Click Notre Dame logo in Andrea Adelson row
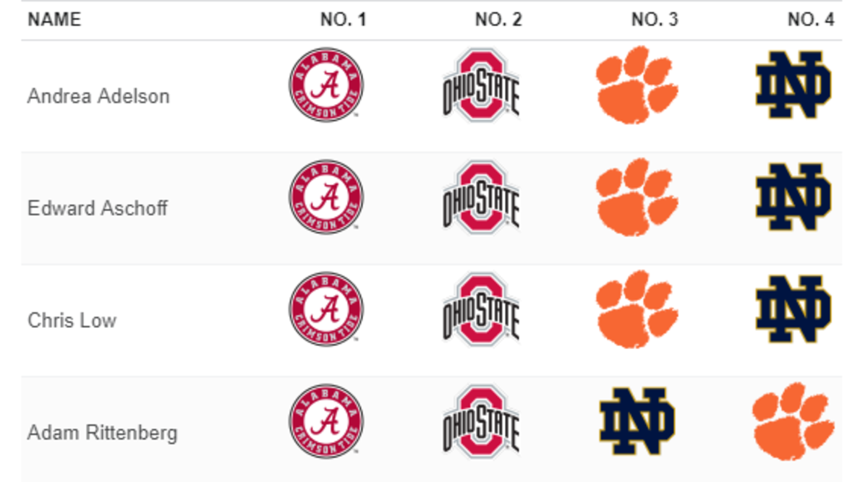Screen dimensions: 868x482 tap(793, 85)
